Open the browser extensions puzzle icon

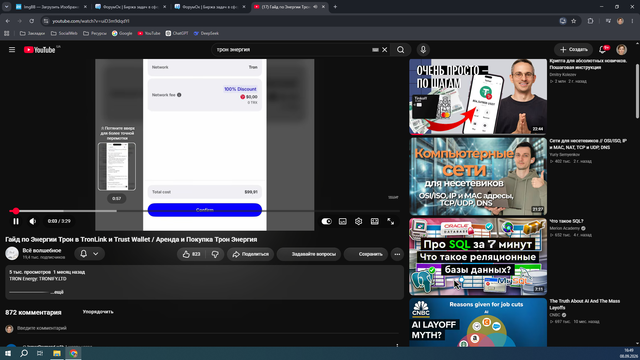(590, 21)
